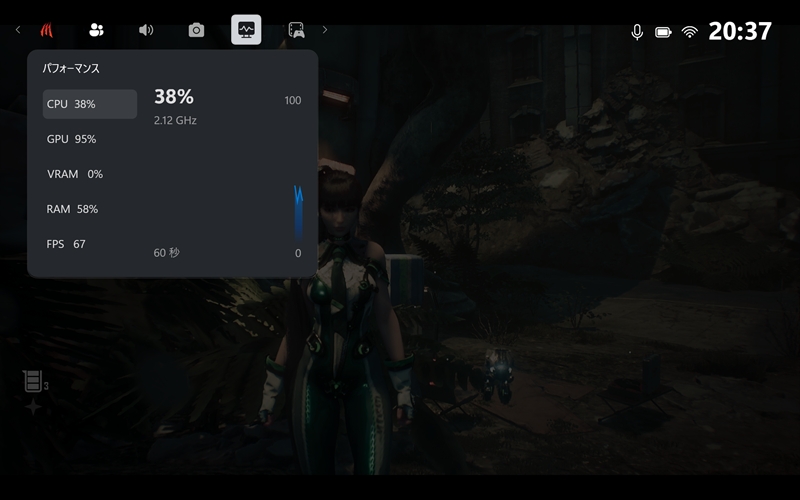Open the controller gallery widget icon

(296, 30)
